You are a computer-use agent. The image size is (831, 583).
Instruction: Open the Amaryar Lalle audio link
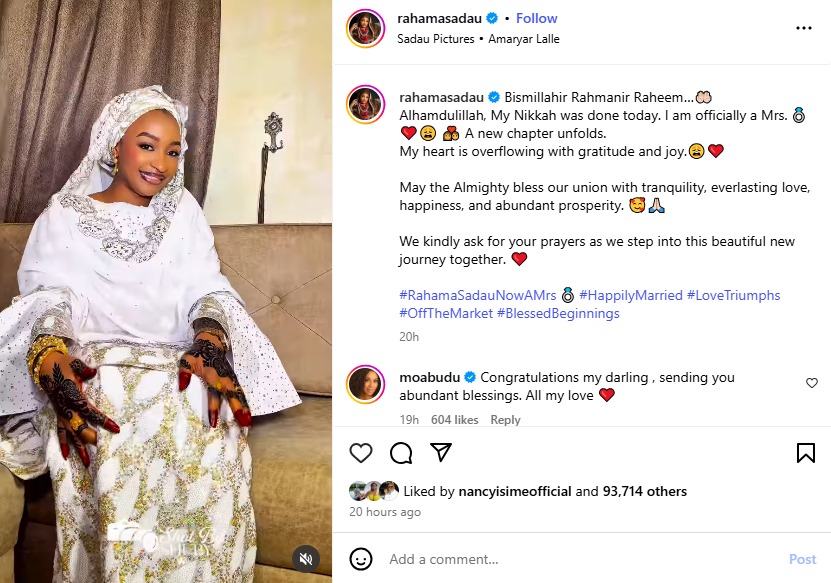pos(522,39)
